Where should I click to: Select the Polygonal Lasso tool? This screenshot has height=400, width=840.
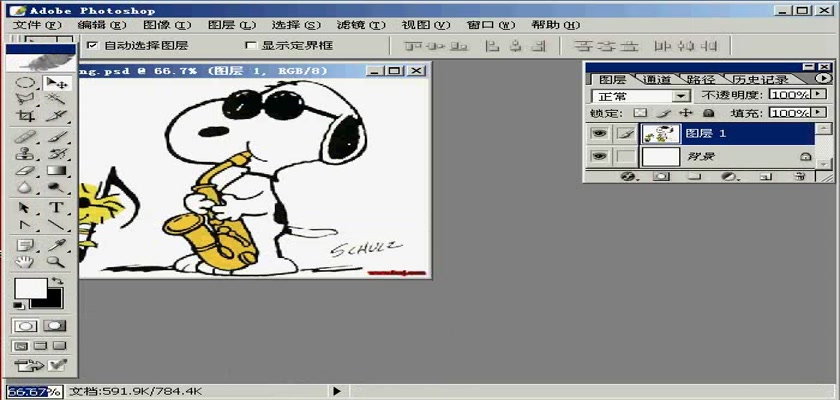[x=25, y=99]
